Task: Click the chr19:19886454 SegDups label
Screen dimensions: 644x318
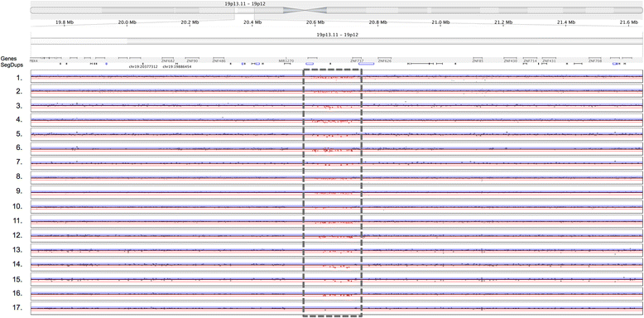Action: 176,65
